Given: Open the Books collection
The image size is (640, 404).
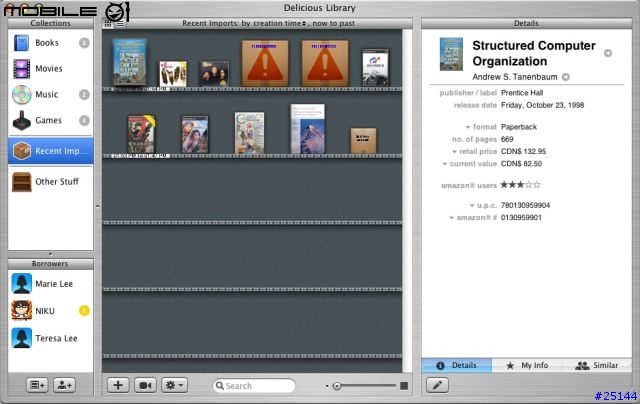Looking at the screenshot, I should tap(50, 43).
